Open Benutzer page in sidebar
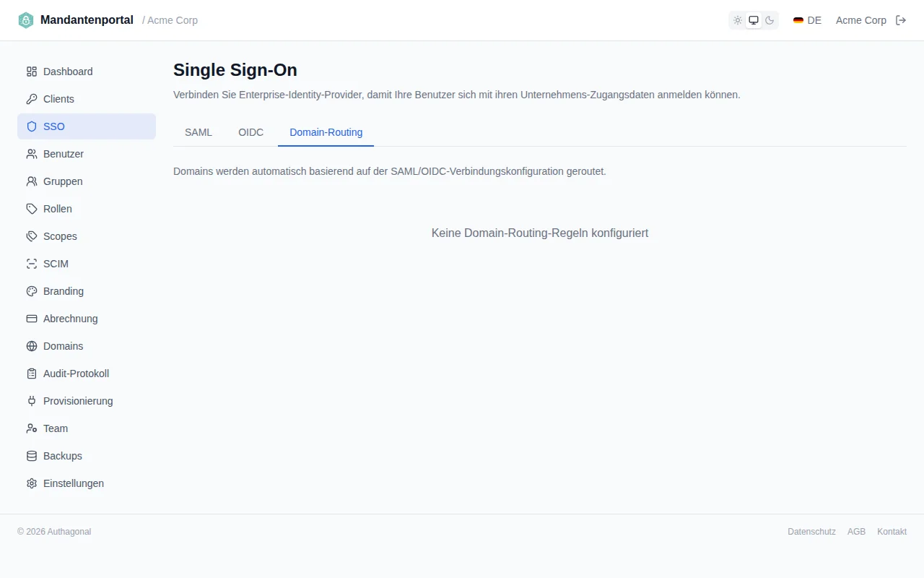 point(87,154)
